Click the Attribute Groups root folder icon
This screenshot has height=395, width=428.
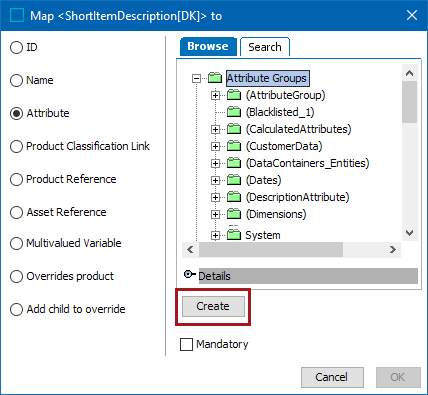tap(215, 78)
